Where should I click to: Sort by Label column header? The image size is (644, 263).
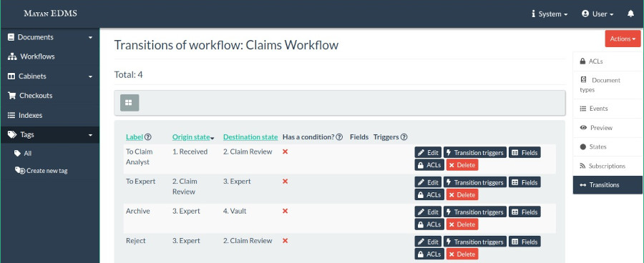tap(135, 137)
